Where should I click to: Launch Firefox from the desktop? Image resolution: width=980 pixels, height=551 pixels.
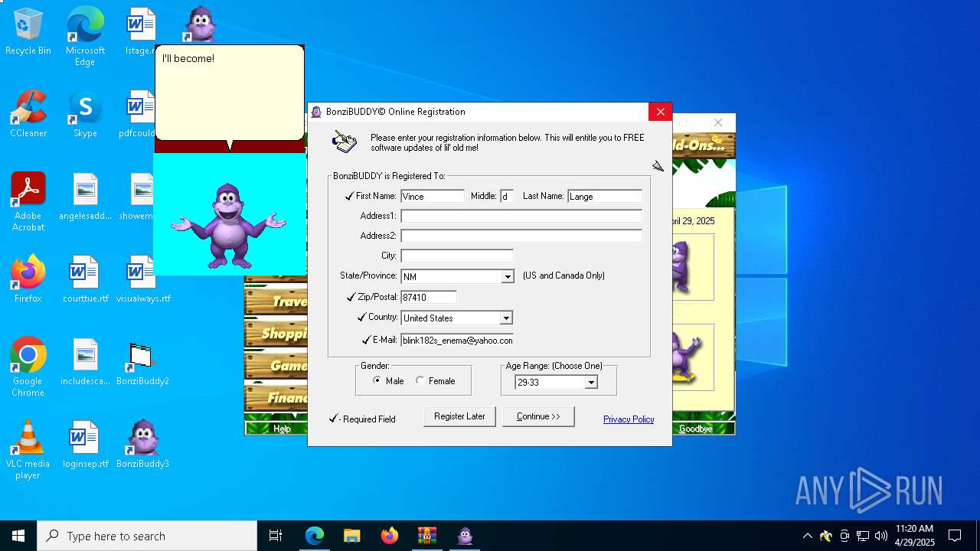(x=28, y=279)
